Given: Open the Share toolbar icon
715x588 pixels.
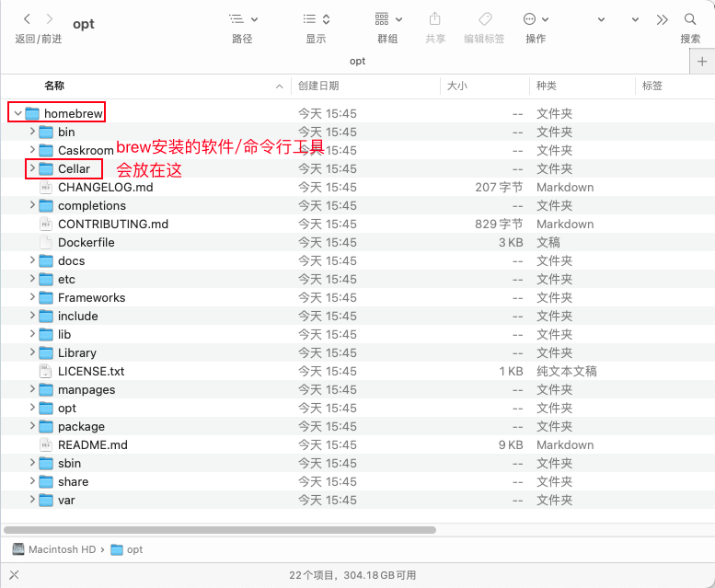Looking at the screenshot, I should (435, 19).
